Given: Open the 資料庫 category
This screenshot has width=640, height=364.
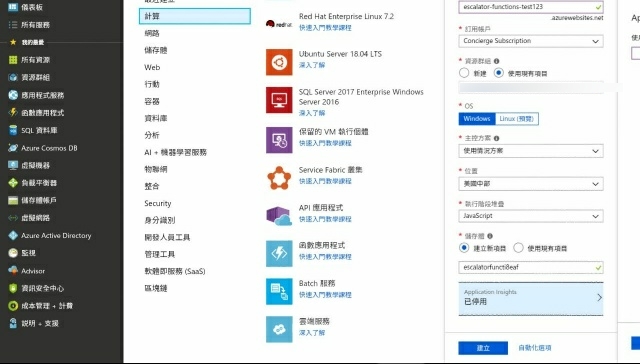Looking at the screenshot, I should tap(156, 118).
